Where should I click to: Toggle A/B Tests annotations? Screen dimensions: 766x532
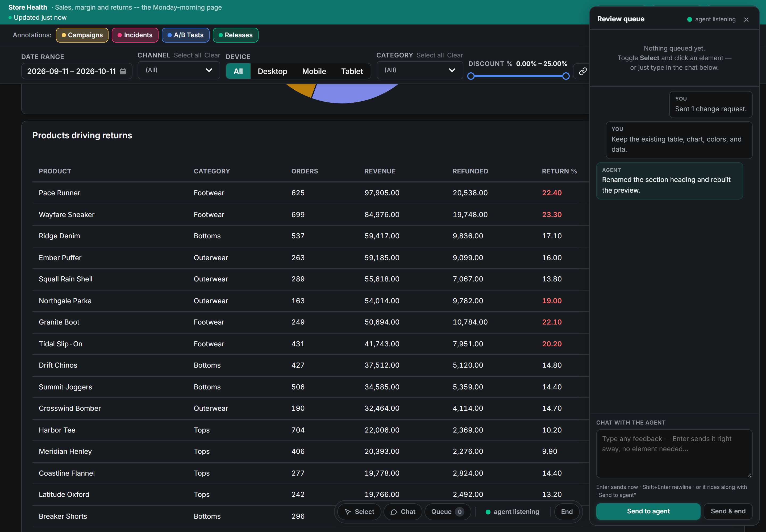pos(185,35)
